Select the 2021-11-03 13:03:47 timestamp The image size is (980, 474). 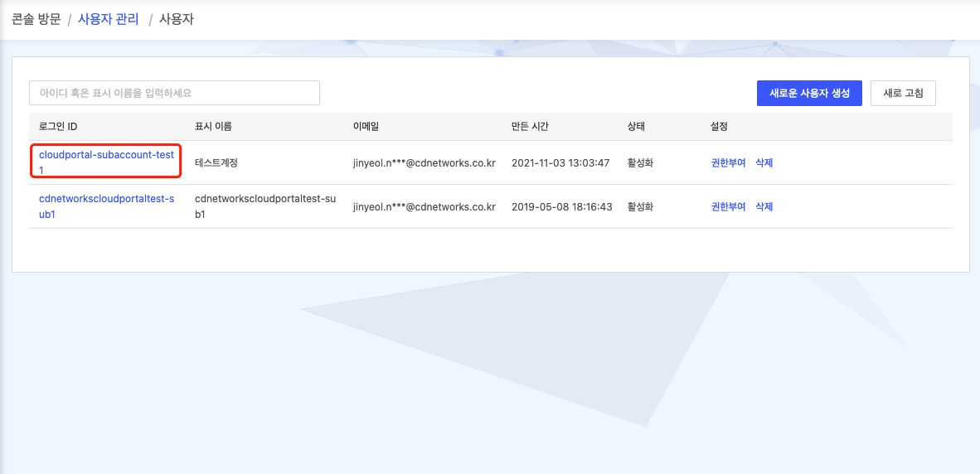tap(561, 162)
